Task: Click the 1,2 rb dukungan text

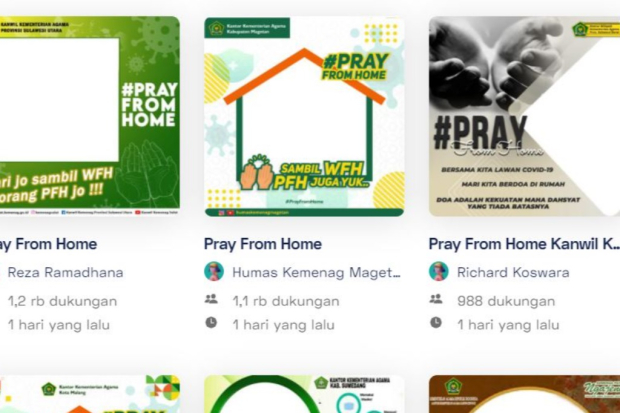Action: (62, 301)
